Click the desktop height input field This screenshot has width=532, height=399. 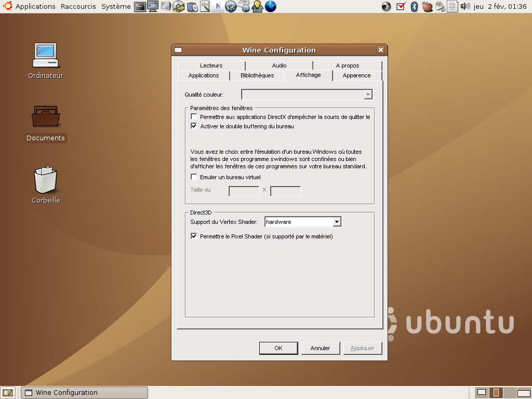(286, 191)
